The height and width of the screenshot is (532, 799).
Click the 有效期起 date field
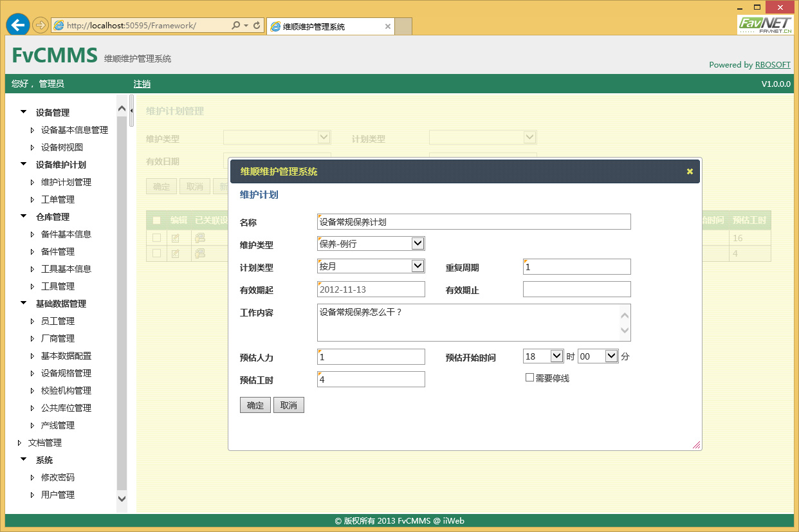click(x=371, y=289)
